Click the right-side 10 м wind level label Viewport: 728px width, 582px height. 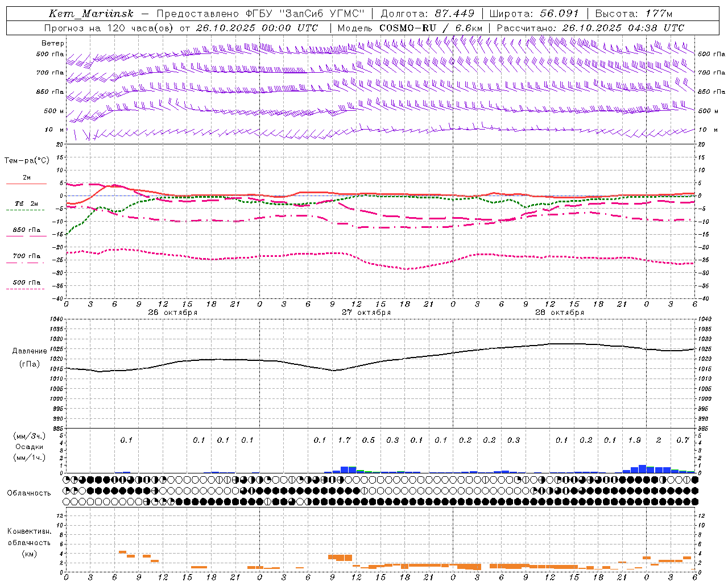click(708, 130)
